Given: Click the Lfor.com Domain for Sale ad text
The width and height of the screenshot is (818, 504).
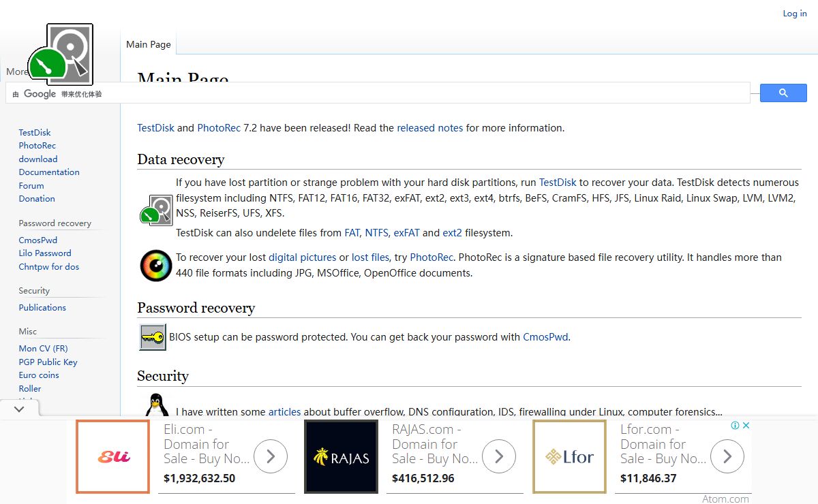Looking at the screenshot, I should [663, 444].
